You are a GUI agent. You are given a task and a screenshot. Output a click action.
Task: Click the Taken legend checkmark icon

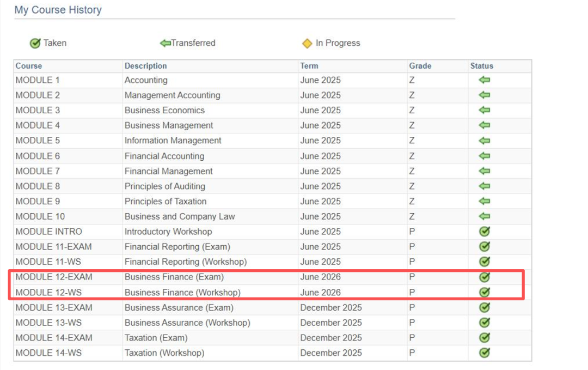(35, 43)
